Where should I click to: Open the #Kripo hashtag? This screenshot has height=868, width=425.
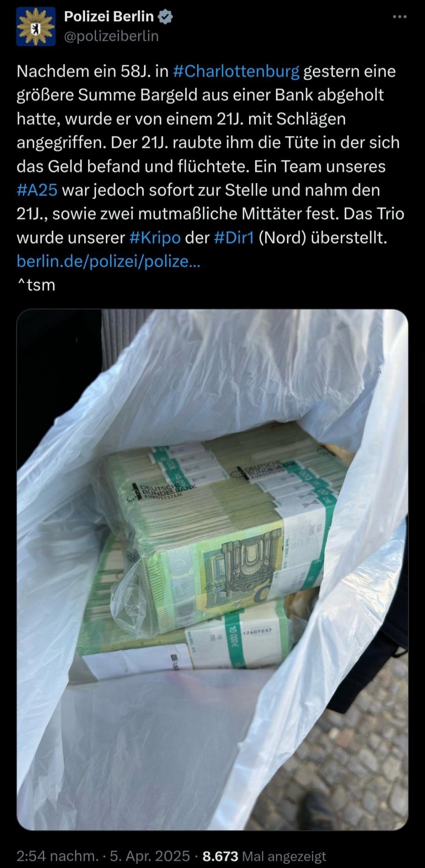pos(155,237)
